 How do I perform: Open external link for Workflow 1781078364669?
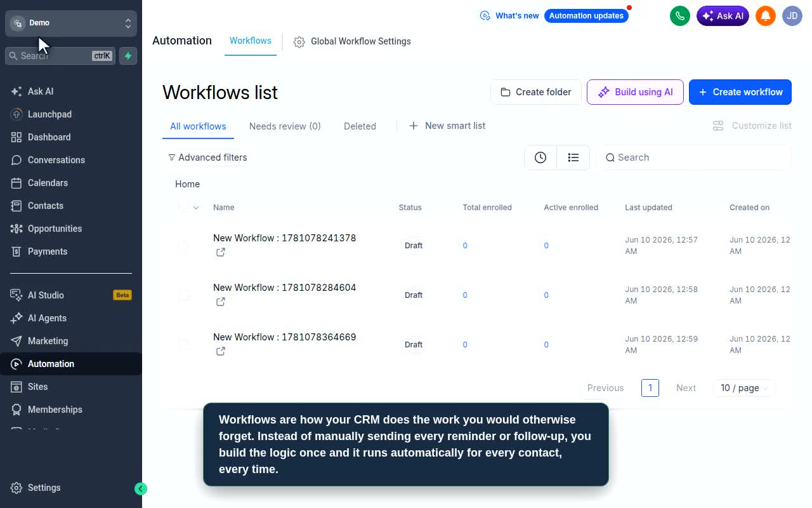coord(221,351)
